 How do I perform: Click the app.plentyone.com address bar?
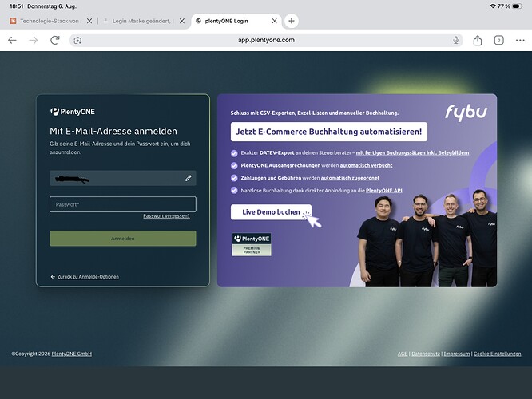(x=266, y=40)
